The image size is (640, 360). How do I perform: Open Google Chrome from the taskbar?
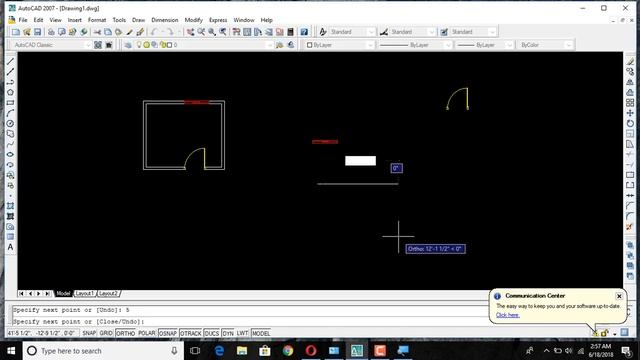click(288, 351)
